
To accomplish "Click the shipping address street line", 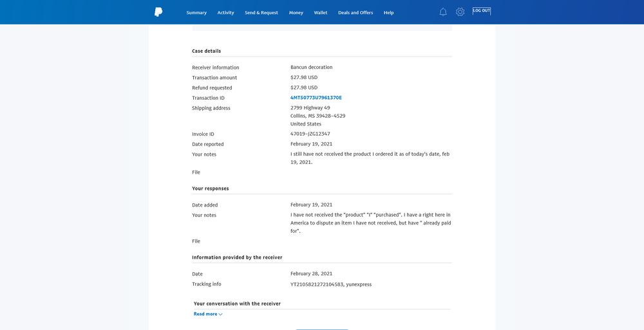I will pos(310,108).
